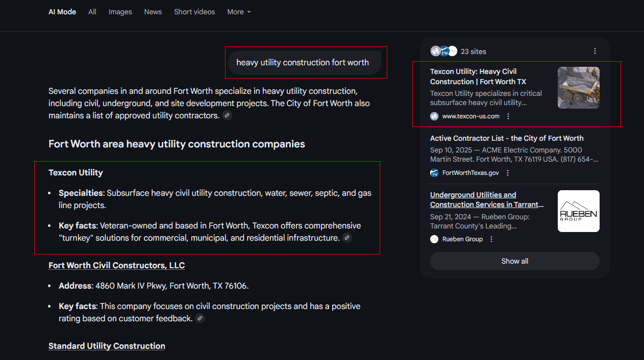Open Fort Worth Civil Constructors, LLC link
Viewport: 644px width, 360px height.
pyautogui.click(x=116, y=265)
